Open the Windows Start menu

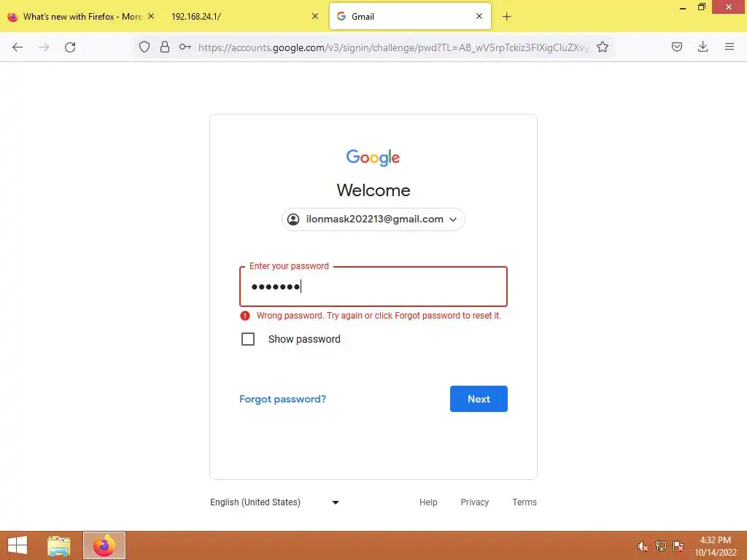18,545
